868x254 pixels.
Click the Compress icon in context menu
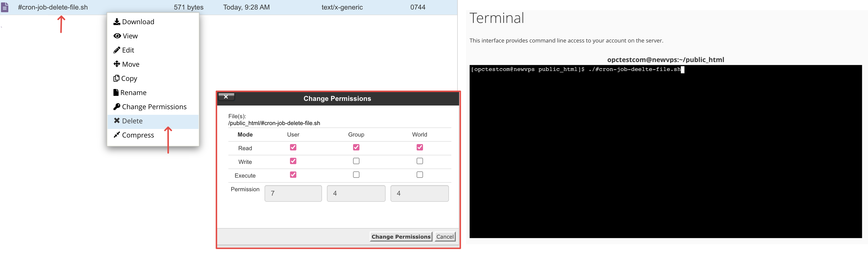point(117,135)
